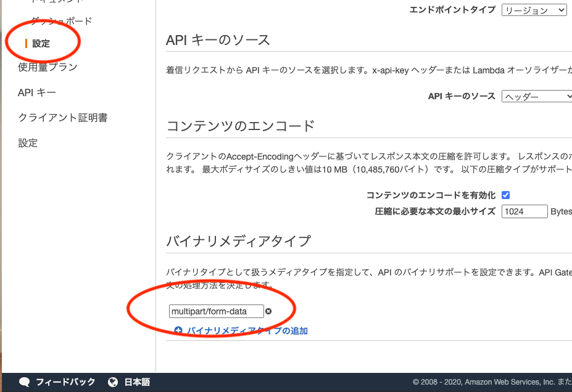Screen dimensions: 572x392
Task: Click the バイナリメディアタイプ heading
Action: tap(238, 241)
